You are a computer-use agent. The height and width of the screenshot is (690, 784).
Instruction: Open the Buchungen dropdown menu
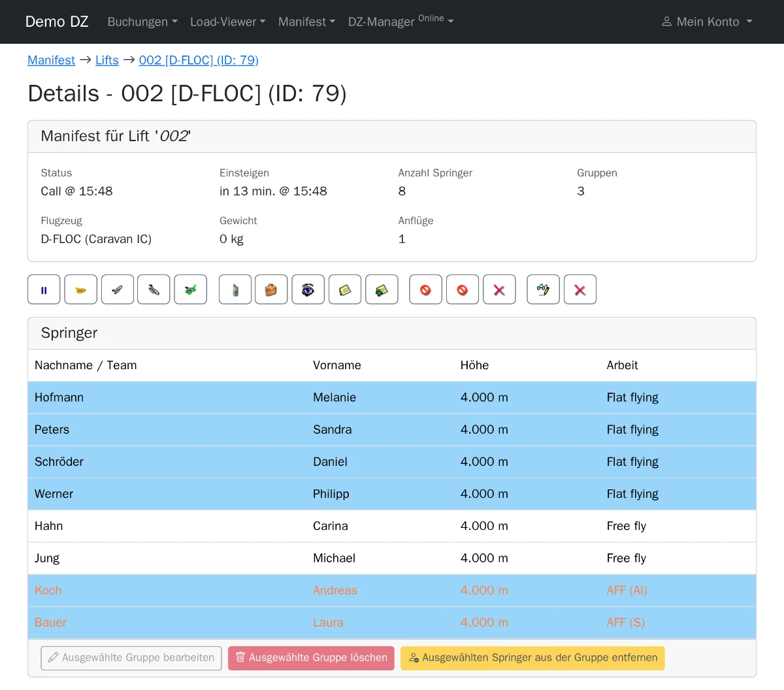142,22
